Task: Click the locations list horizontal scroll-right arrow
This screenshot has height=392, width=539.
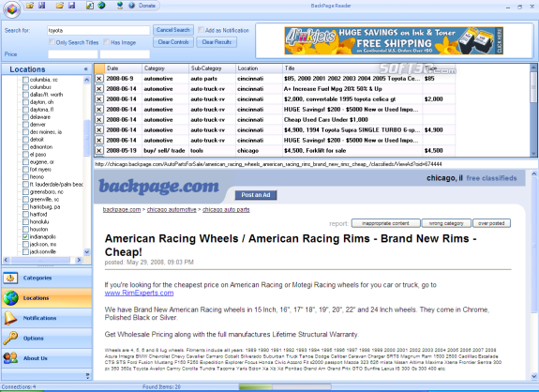Action: [79, 260]
